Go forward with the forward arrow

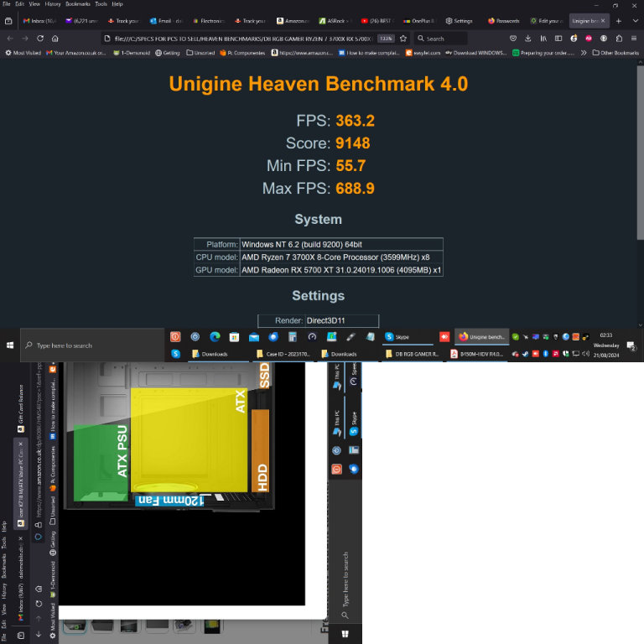click(25, 39)
